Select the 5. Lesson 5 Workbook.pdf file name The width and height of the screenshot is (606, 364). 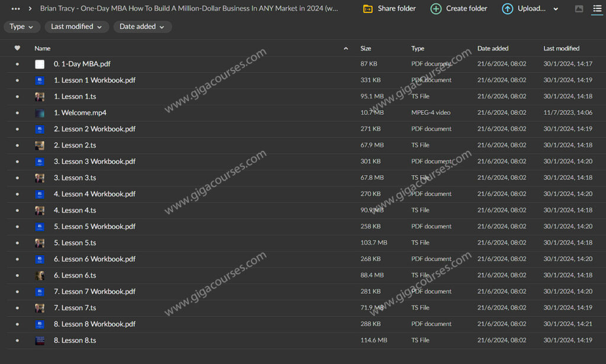click(x=95, y=227)
